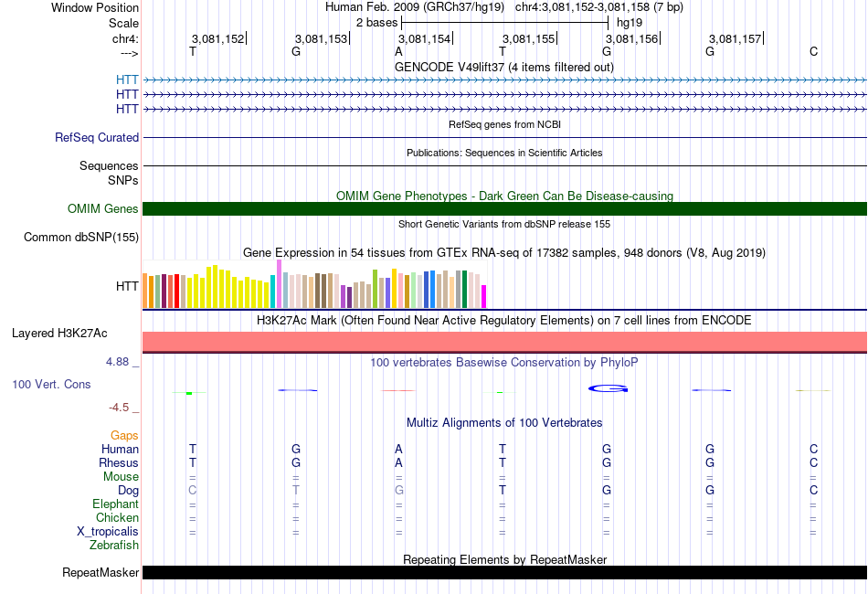Image resolution: width=868 pixels, height=594 pixels.
Task: Click the magenta last bar in GTEx chart
Action: point(484,297)
